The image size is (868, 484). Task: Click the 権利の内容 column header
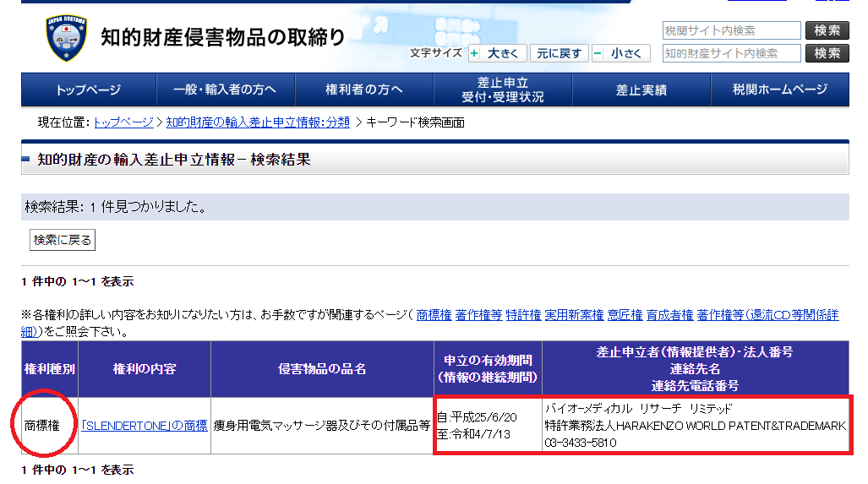pyautogui.click(x=145, y=369)
